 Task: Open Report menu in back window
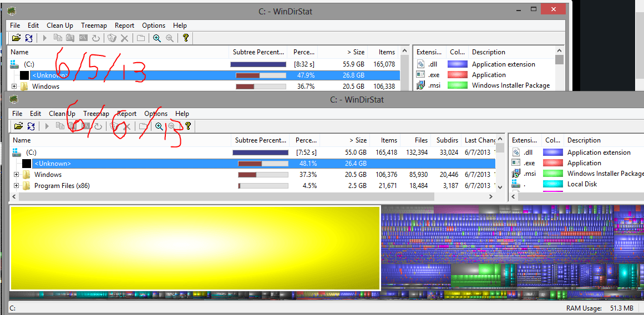pyautogui.click(x=124, y=26)
